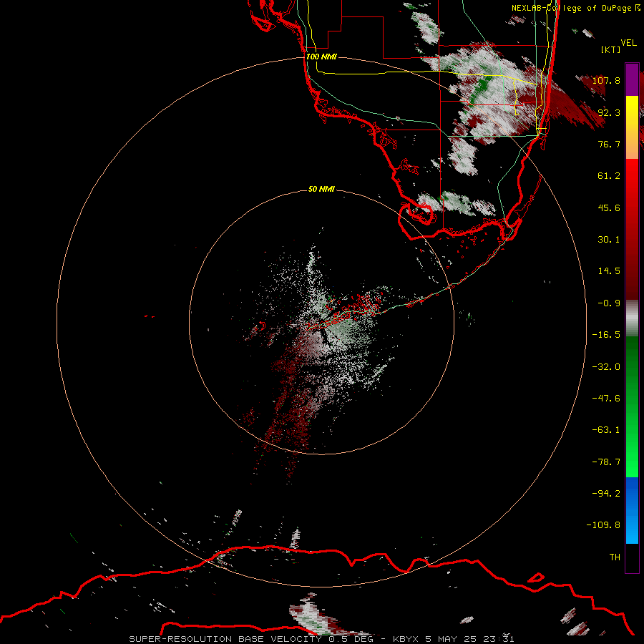
Task: Click the 23:31 timestamp in the caption
Action: point(499,639)
